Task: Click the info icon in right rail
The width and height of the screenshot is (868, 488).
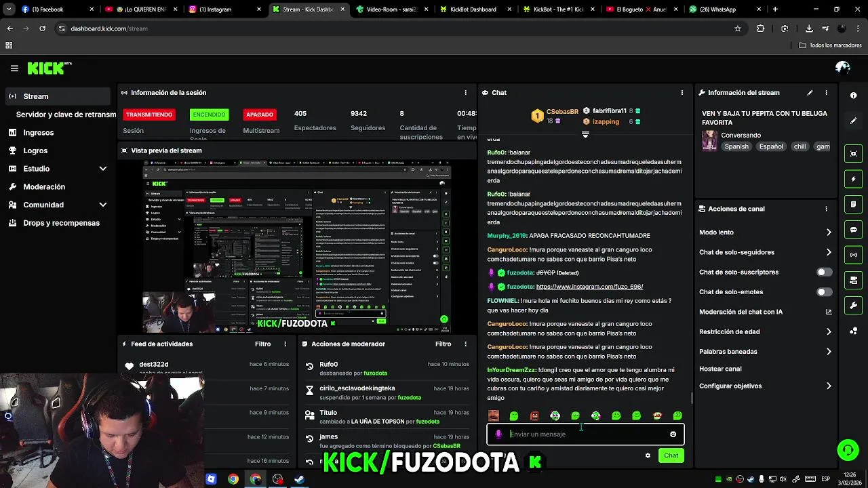Action: (853, 96)
